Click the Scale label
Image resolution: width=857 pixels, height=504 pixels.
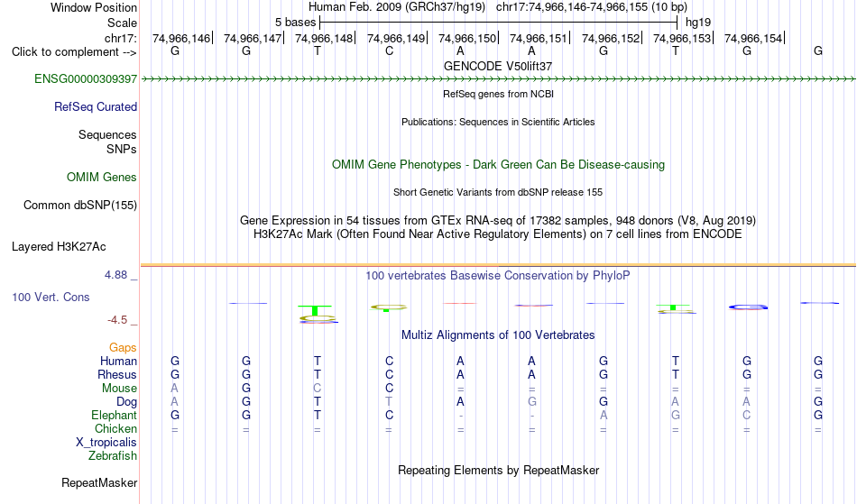pyautogui.click(x=123, y=23)
